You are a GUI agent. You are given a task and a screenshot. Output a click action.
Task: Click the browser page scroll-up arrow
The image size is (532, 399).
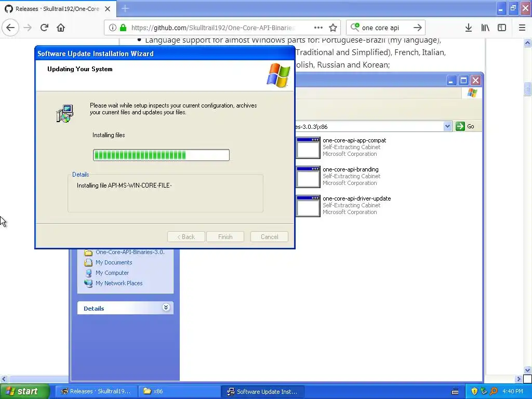(x=527, y=43)
